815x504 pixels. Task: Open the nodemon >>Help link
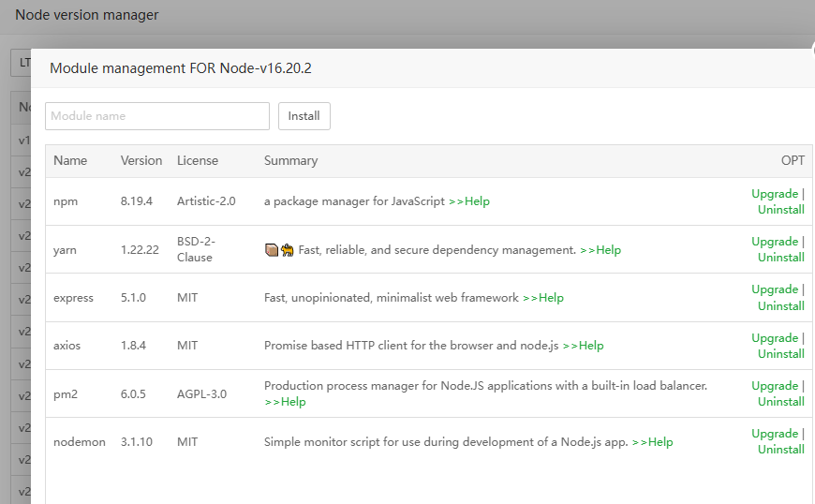point(653,442)
